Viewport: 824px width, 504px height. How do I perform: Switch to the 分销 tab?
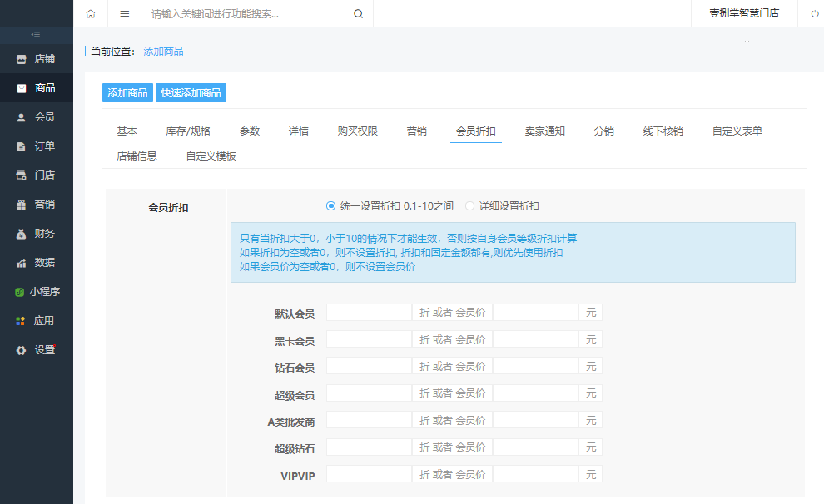(603, 131)
